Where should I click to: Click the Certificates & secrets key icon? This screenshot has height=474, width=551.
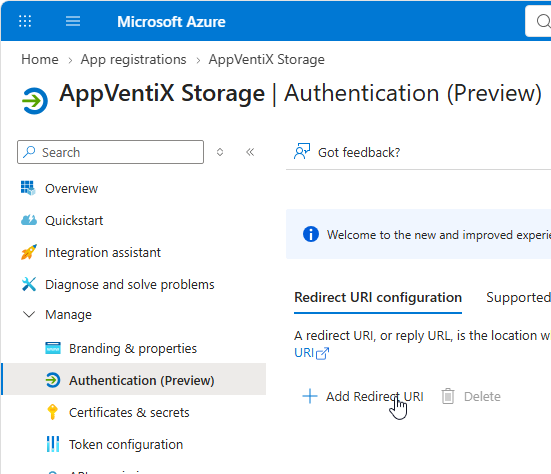point(52,412)
